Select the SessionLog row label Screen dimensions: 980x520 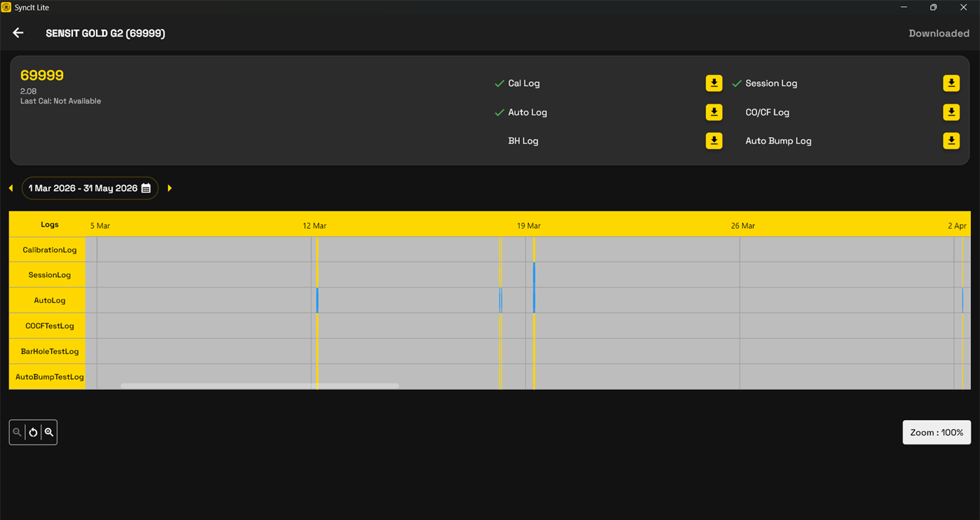(x=50, y=275)
